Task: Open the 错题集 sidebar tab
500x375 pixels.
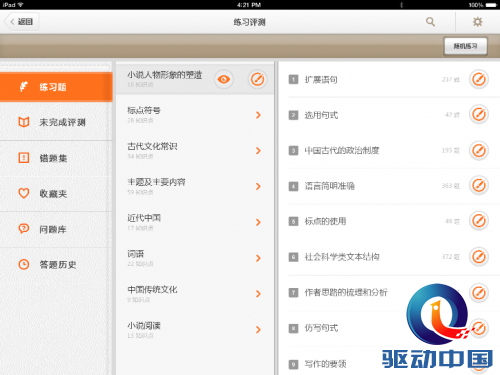Action: point(56,158)
